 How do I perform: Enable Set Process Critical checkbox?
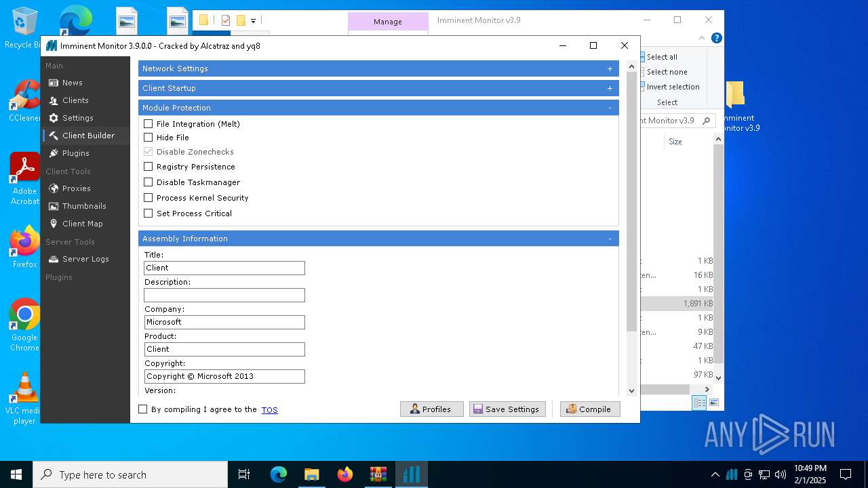click(148, 213)
